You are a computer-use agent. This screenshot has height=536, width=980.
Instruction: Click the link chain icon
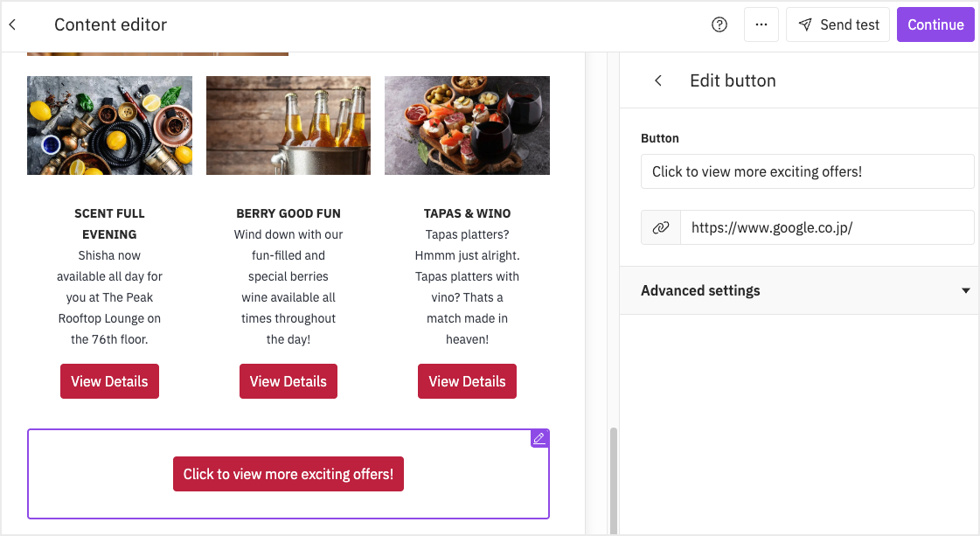661,227
